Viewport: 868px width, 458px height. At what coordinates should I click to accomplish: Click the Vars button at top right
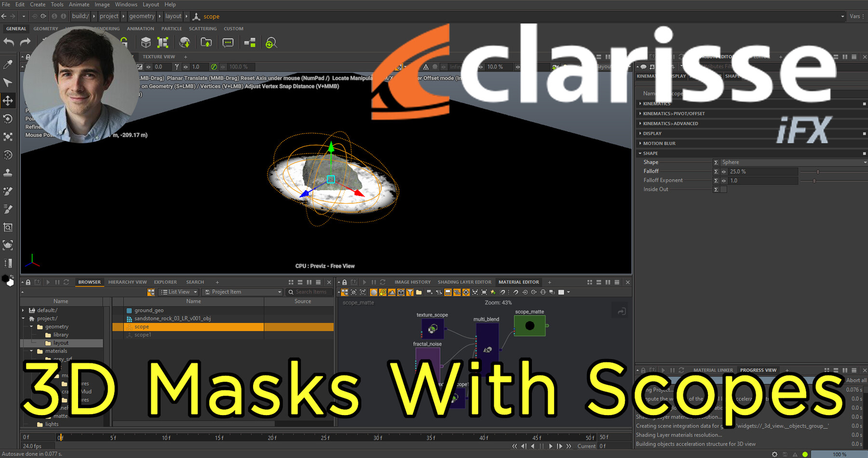coord(856,16)
